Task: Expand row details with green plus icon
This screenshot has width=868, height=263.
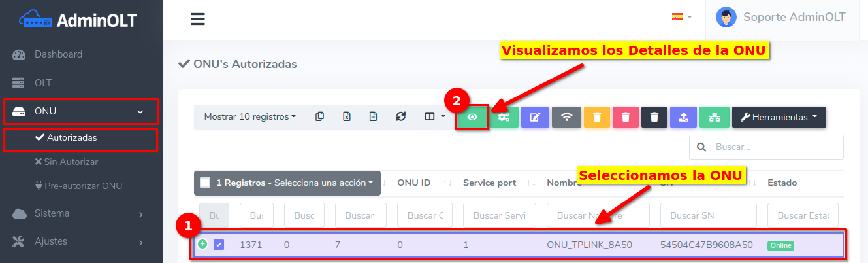Action: coord(202,244)
